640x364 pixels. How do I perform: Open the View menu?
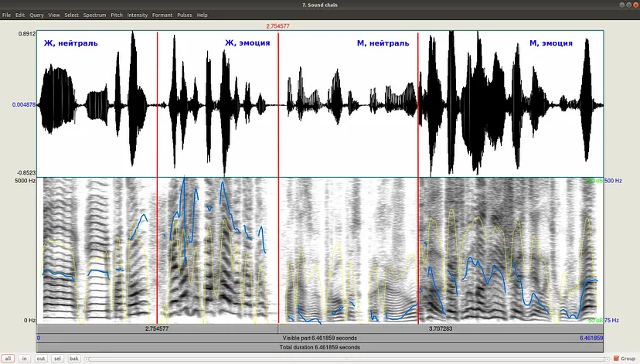(x=54, y=15)
